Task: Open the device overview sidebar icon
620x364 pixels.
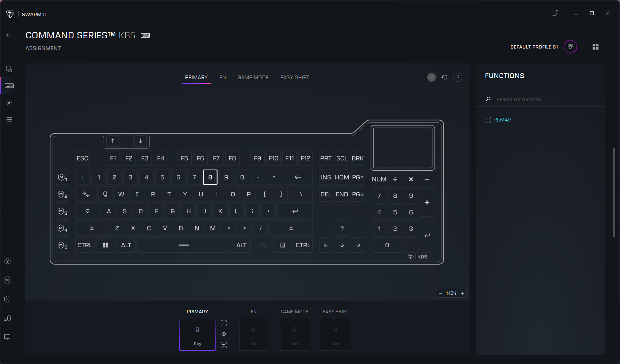Action: [x=9, y=69]
